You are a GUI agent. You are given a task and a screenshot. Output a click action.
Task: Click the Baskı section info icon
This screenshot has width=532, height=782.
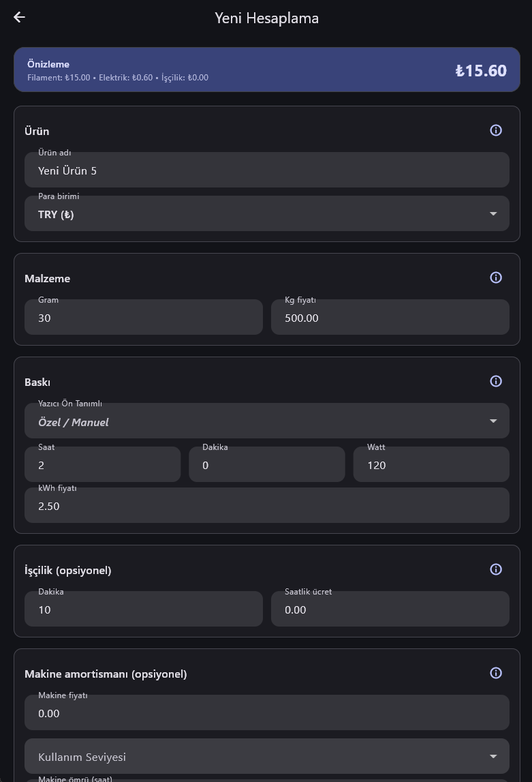point(496,381)
